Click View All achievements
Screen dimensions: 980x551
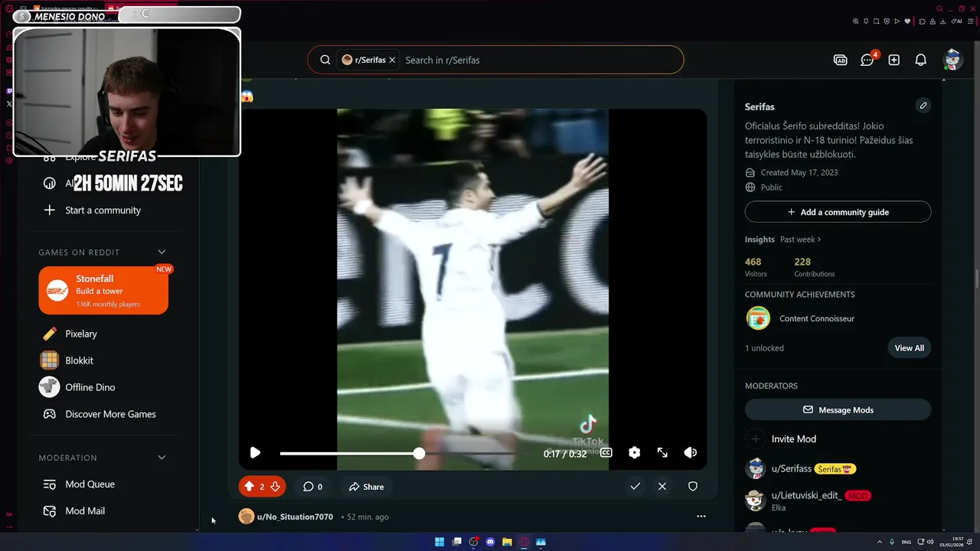click(910, 348)
